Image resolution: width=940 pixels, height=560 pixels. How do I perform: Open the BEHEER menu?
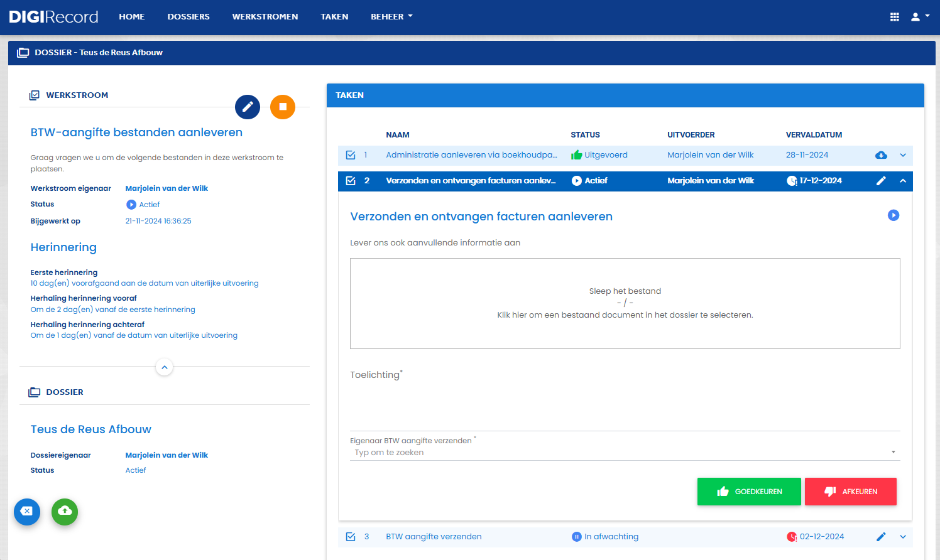click(391, 17)
